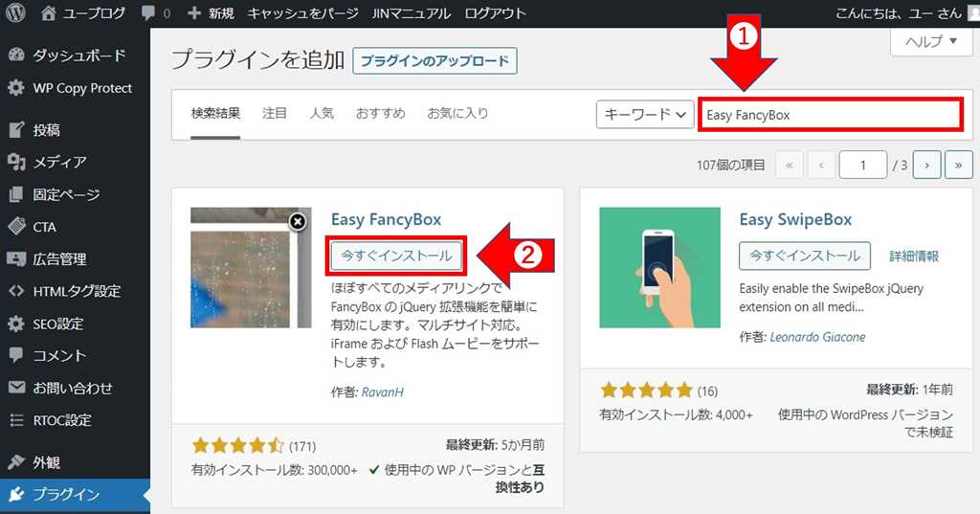980x514 pixels.
Task: Click the プラグインのアップロード button
Action: coord(434,61)
